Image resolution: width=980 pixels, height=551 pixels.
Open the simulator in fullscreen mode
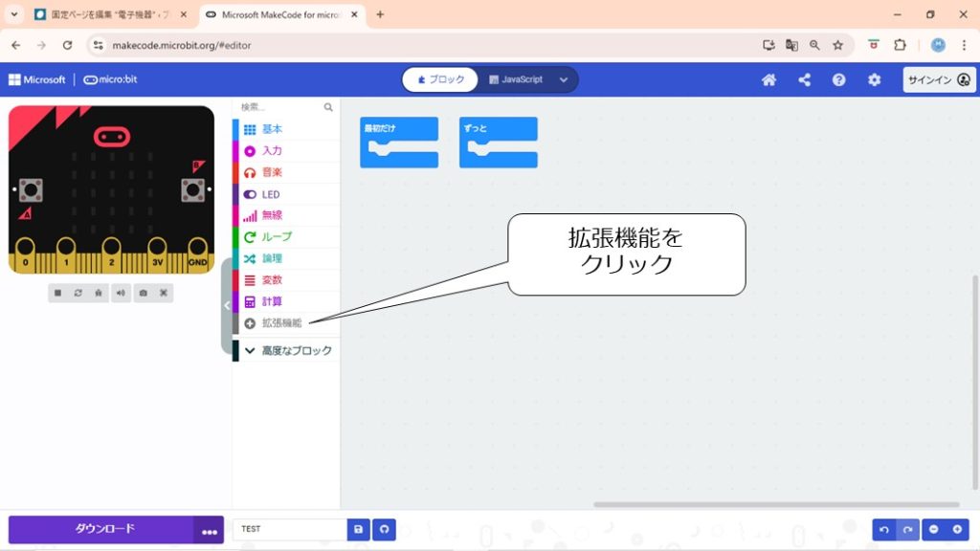pos(164,293)
